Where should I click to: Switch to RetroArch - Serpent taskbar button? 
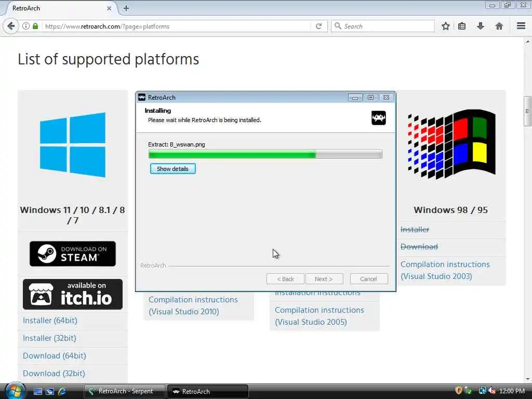pos(125,391)
